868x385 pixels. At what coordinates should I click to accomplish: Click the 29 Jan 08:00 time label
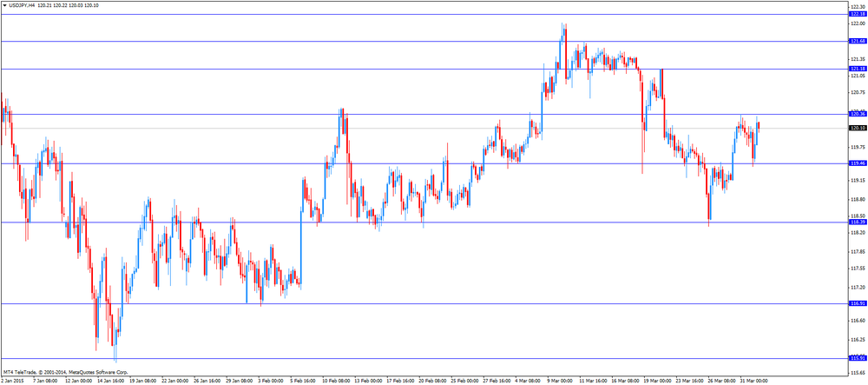point(240,382)
